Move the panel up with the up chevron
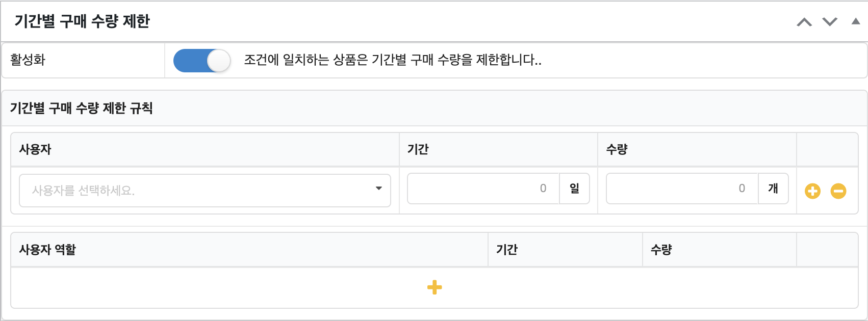 click(x=804, y=22)
